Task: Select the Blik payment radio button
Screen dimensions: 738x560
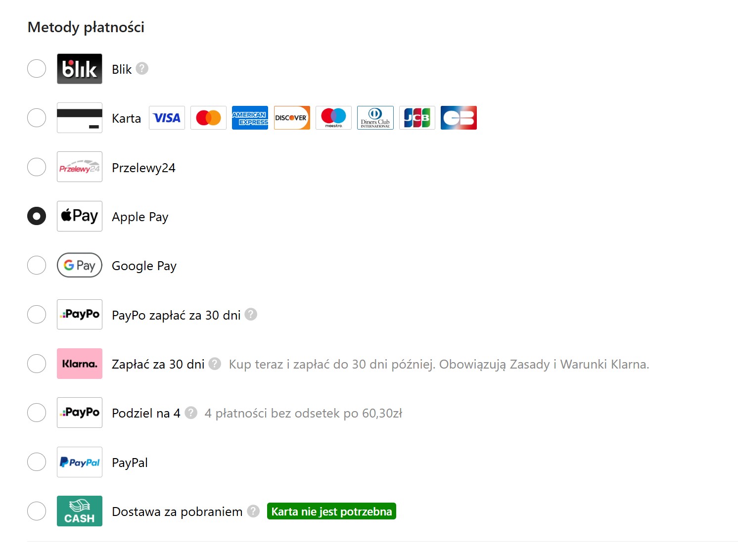Action: (x=37, y=69)
